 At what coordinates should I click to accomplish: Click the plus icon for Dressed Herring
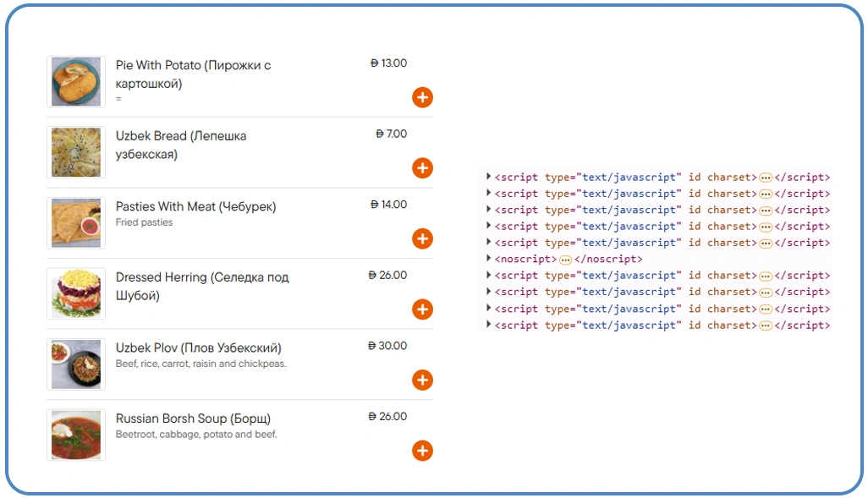coord(422,309)
